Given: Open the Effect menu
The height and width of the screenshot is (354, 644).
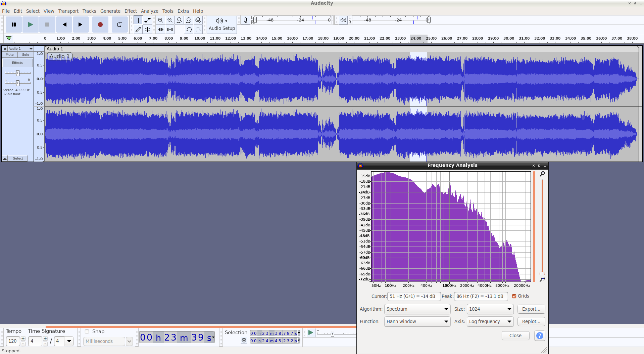Looking at the screenshot, I should pos(131,11).
